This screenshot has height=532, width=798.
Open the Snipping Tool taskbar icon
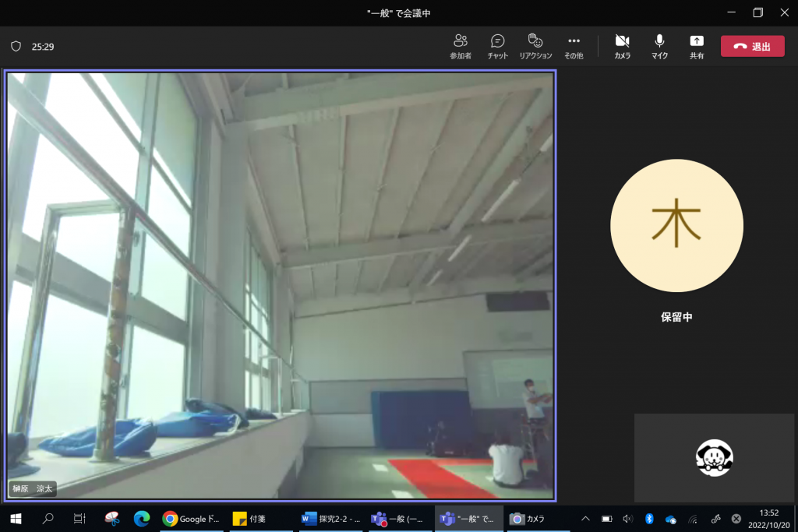(x=111, y=519)
